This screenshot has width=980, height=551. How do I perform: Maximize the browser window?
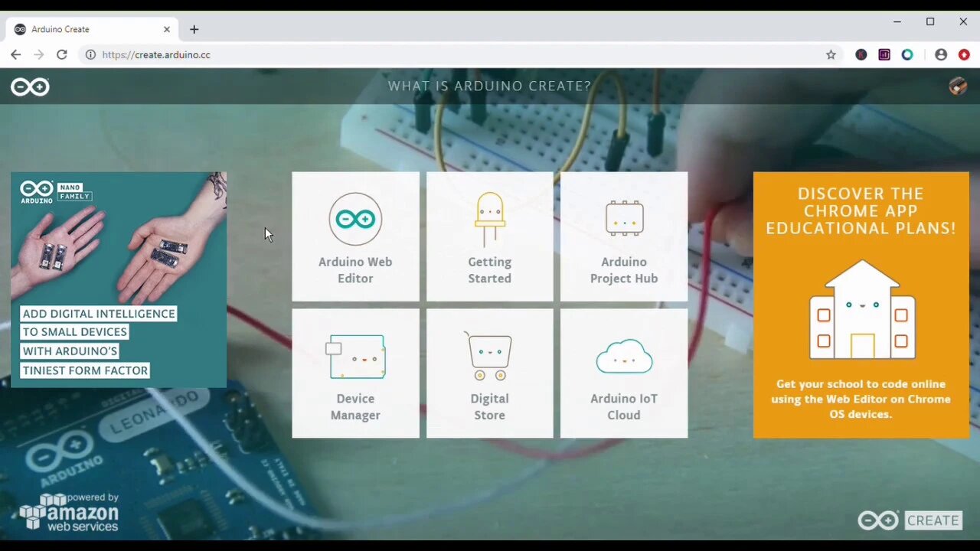(930, 22)
